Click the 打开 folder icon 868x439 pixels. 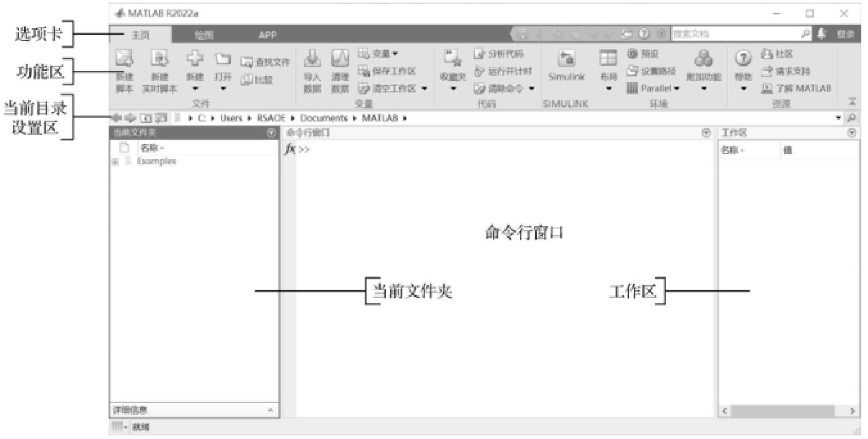pos(223,59)
